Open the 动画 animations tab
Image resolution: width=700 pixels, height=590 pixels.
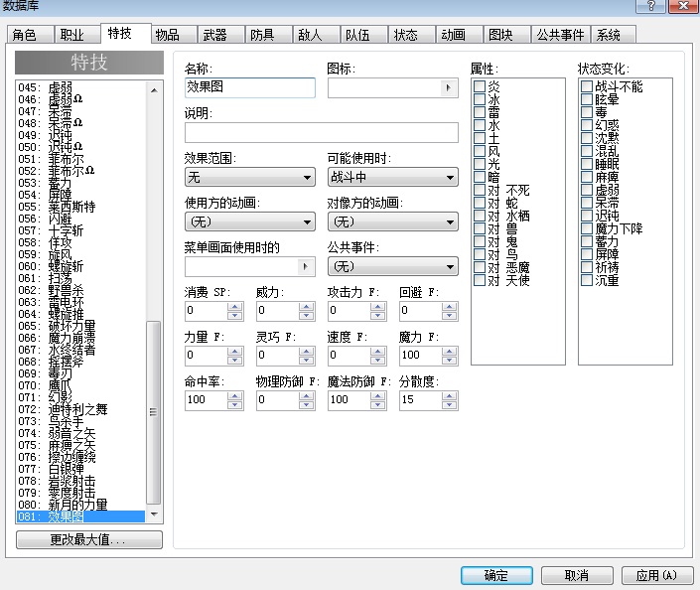(460, 35)
